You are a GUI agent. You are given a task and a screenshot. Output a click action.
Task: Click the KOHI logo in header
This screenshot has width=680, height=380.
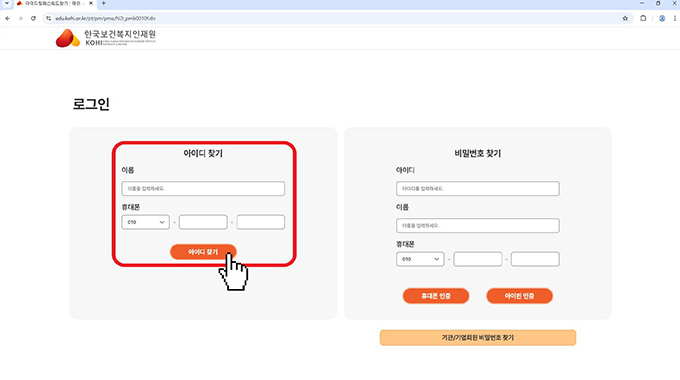(106, 38)
